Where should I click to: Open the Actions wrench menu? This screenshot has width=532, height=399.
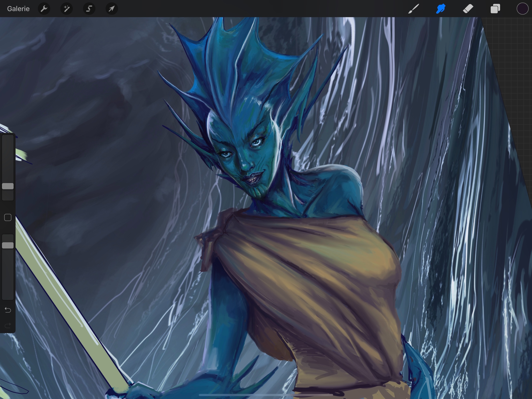coord(44,9)
